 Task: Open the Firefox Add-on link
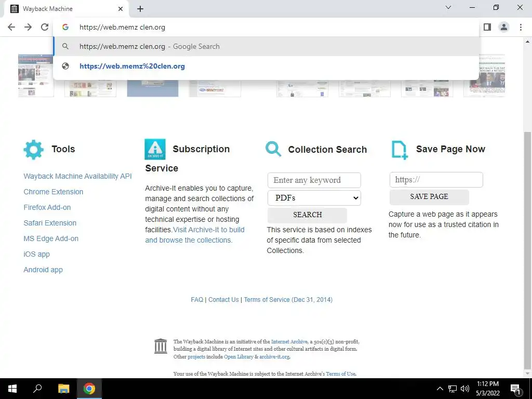click(47, 207)
